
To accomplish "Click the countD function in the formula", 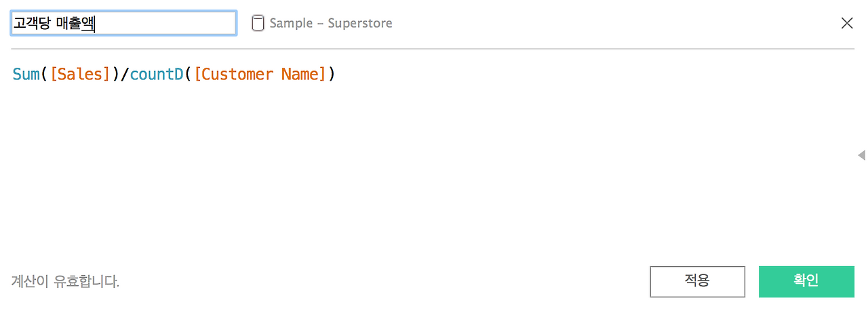I will tap(157, 75).
